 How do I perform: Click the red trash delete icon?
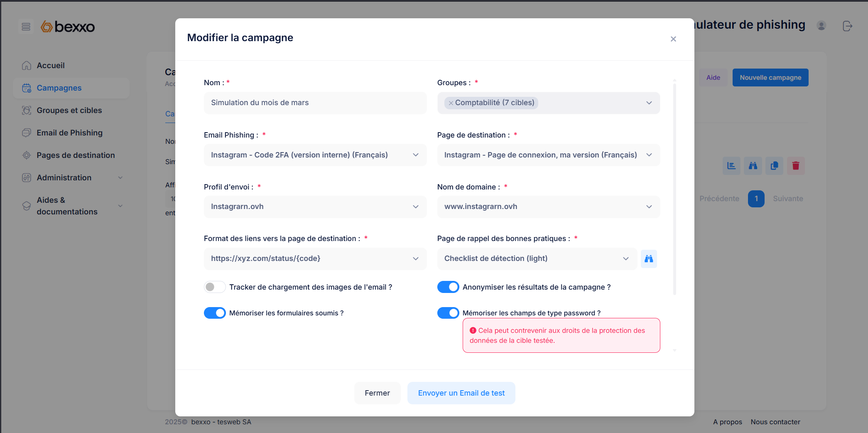pyautogui.click(x=795, y=166)
